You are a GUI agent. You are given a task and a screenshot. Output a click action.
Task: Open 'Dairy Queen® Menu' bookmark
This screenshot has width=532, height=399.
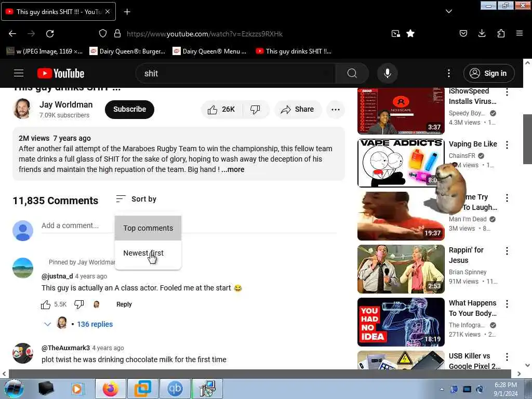[x=210, y=51]
